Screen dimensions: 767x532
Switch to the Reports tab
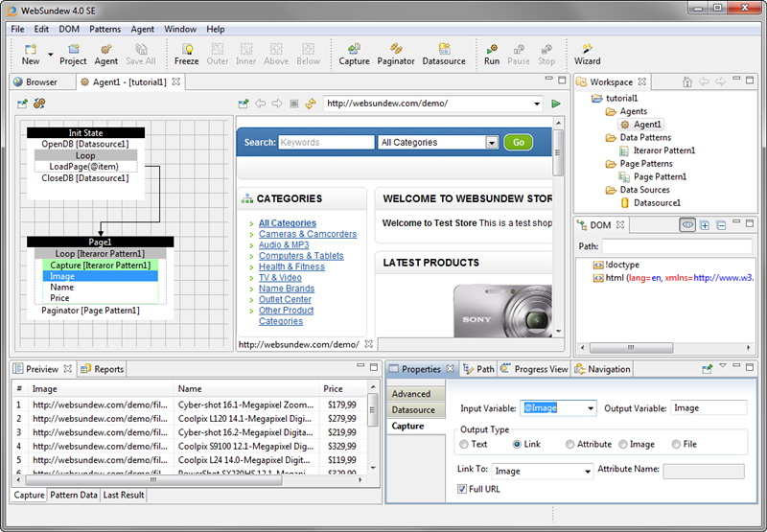[x=103, y=369]
